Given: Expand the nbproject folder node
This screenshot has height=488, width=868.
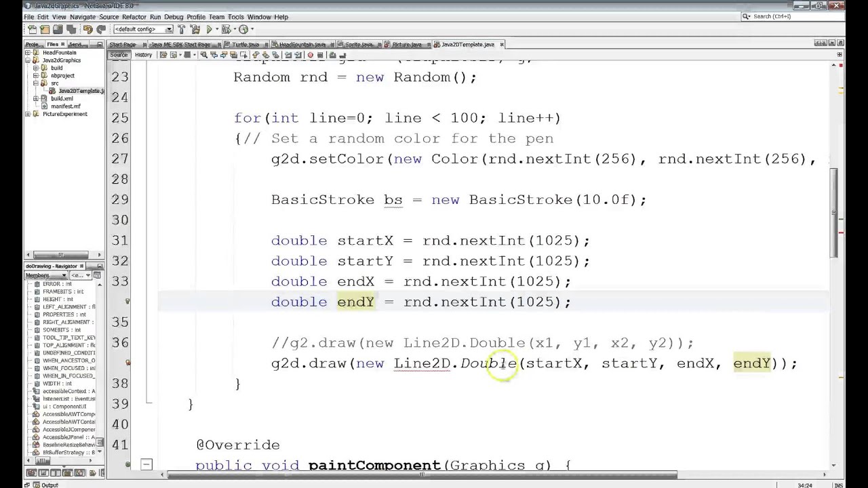Looking at the screenshot, I should 36,75.
